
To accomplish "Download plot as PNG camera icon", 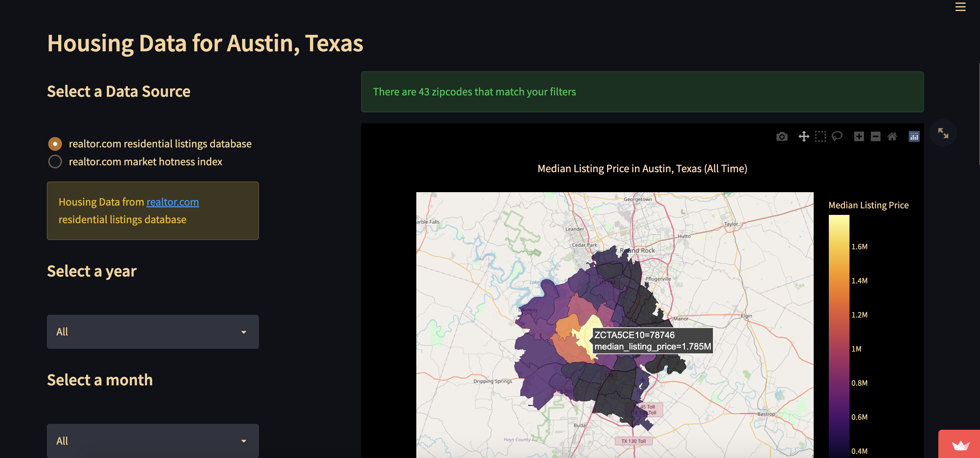I will 781,136.
